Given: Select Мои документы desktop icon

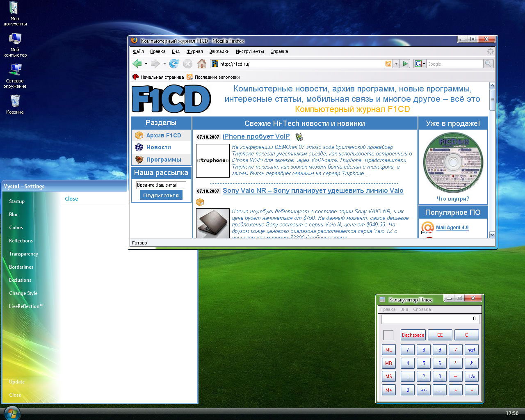Looking at the screenshot, I should click(x=15, y=14).
